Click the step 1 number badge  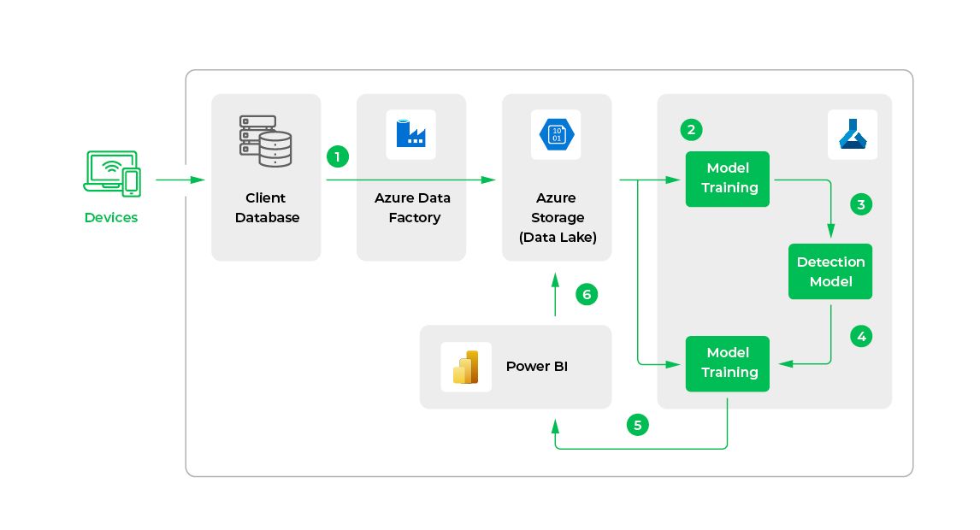[338, 156]
